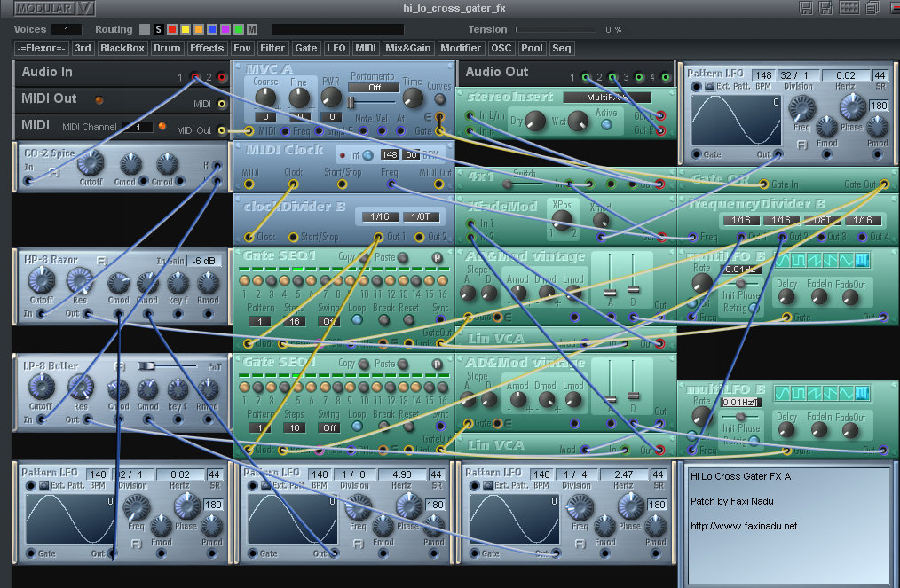Open the BlackBox module menu
This screenshot has height=588, width=900.
coord(122,48)
